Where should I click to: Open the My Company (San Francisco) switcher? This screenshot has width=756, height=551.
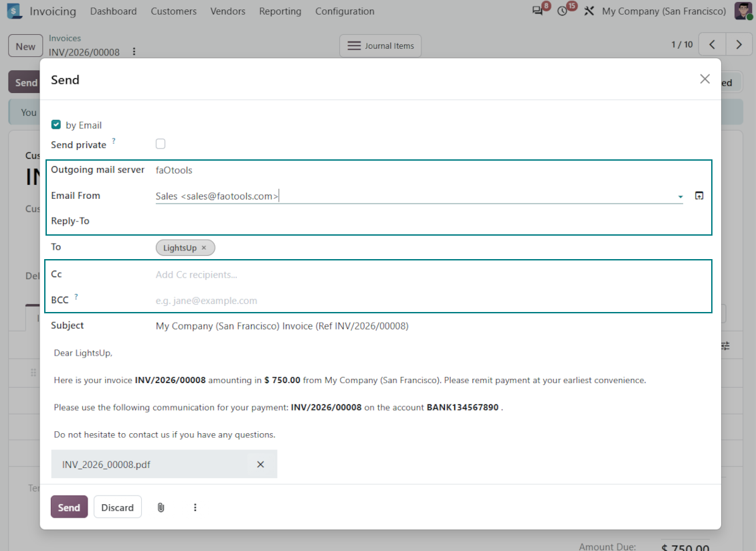pyautogui.click(x=664, y=11)
